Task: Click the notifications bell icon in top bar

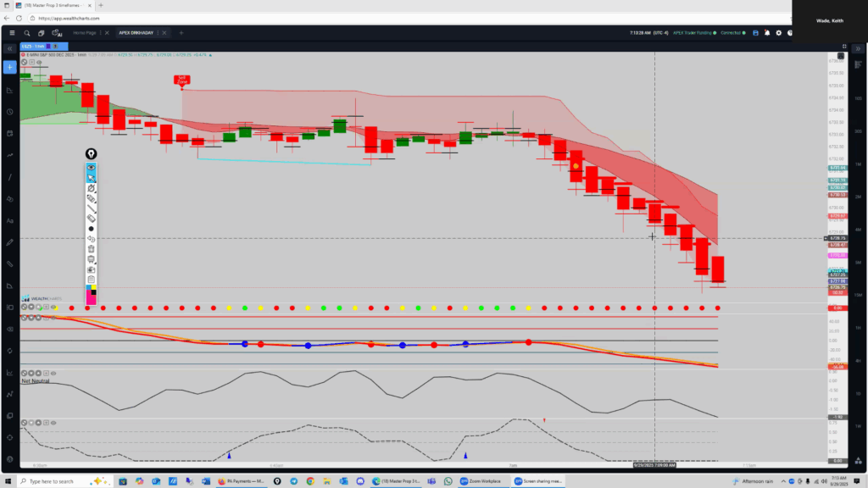Action: pos(767,33)
